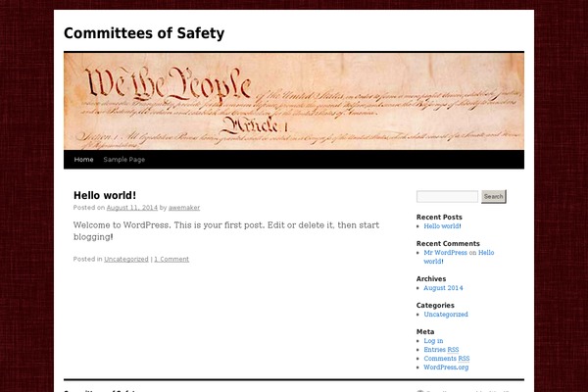Open the Entries RSS feed
The width and height of the screenshot is (588, 392).
pos(441,350)
